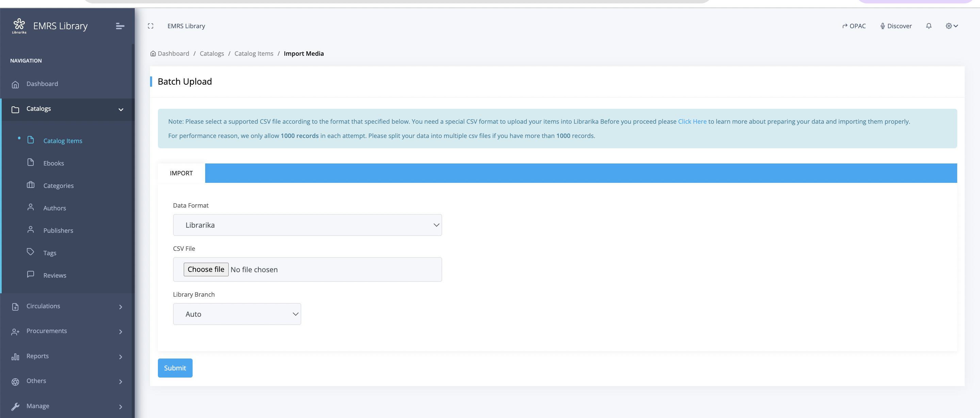980x418 pixels.
Task: Collapse sidebar with the hamburger menu icon
Action: (x=120, y=26)
